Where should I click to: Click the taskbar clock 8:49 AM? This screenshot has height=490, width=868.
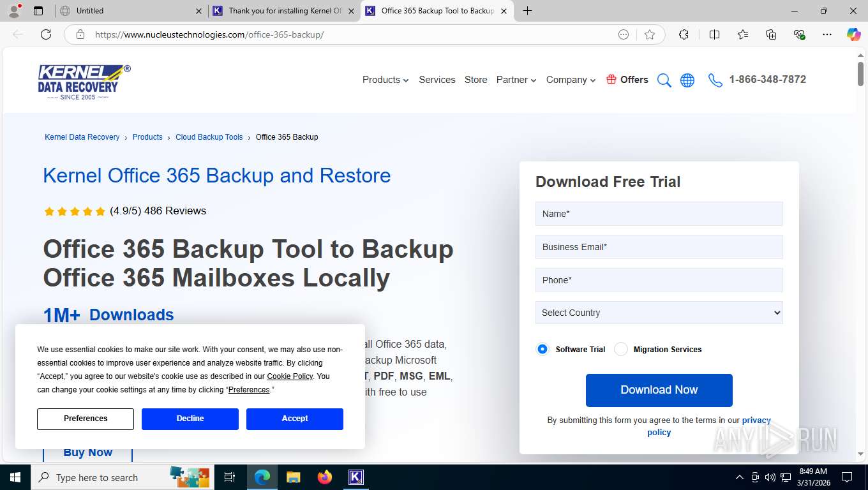tap(813, 471)
